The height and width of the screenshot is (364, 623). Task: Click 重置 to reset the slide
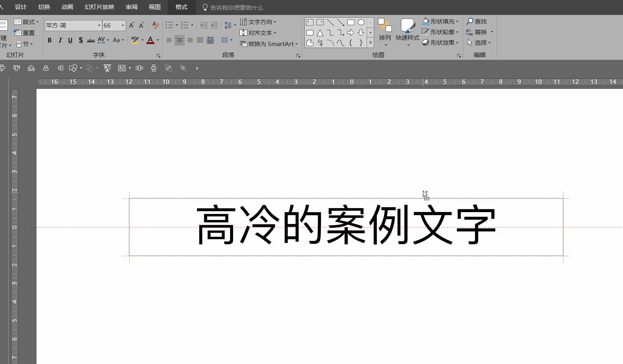click(x=24, y=33)
